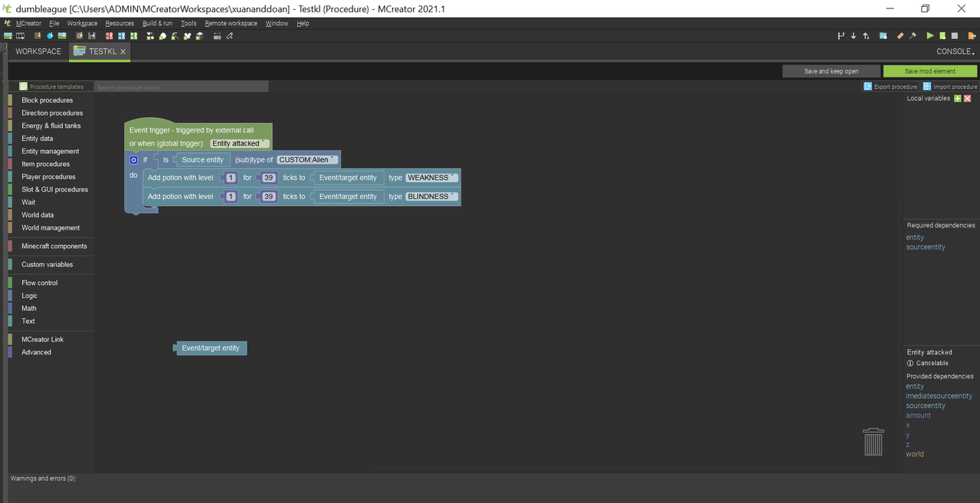The height and width of the screenshot is (503, 980).
Task: Add a local variable with green plus
Action: pyautogui.click(x=957, y=99)
